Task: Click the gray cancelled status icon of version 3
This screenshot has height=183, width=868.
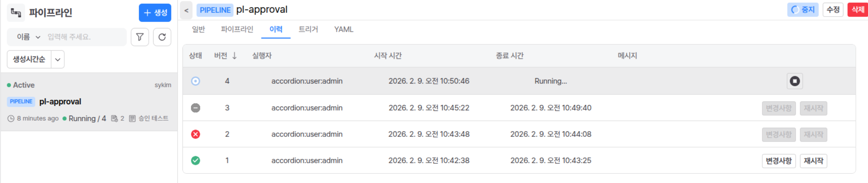Action: pyautogui.click(x=195, y=108)
